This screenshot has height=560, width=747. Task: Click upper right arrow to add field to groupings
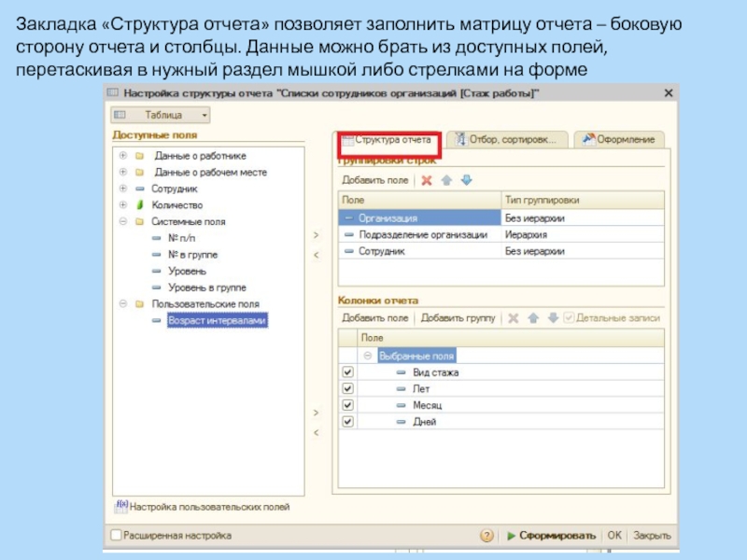click(315, 235)
